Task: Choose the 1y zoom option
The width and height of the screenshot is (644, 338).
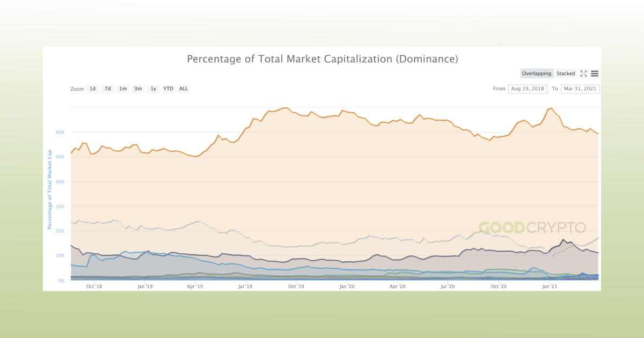Action: coord(153,89)
